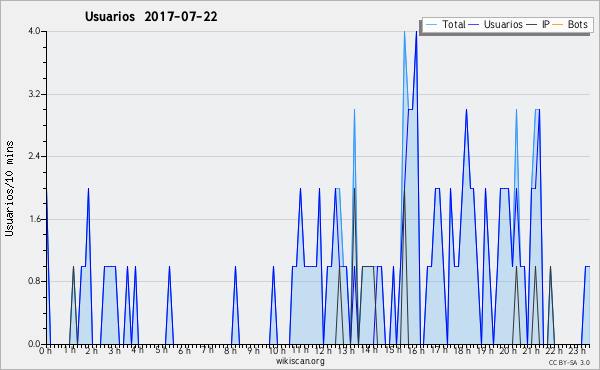This screenshot has height=370, width=600.
Task: Click the 4.0 y-axis value
Action: tap(34, 31)
